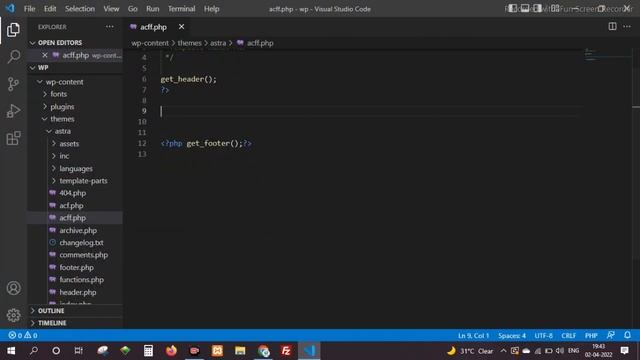Open the Selection menu
Viewport: 640px width, 360px height.
(x=80, y=9)
